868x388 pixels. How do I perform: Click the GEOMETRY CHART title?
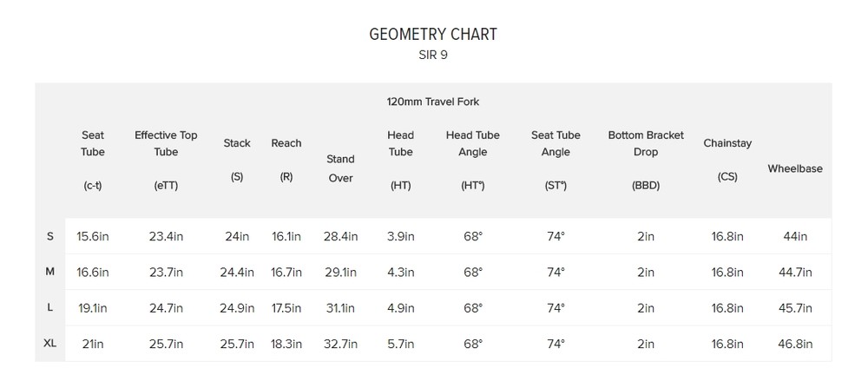tap(433, 35)
